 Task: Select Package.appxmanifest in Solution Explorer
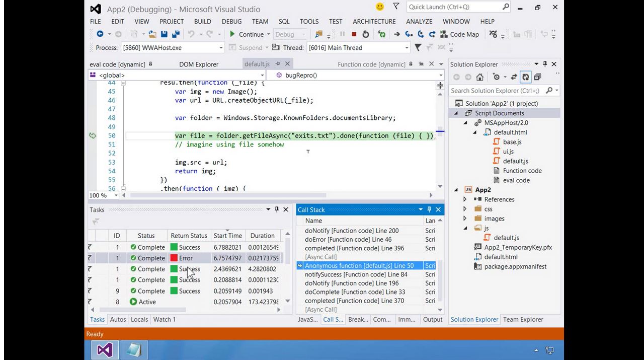pos(515,267)
